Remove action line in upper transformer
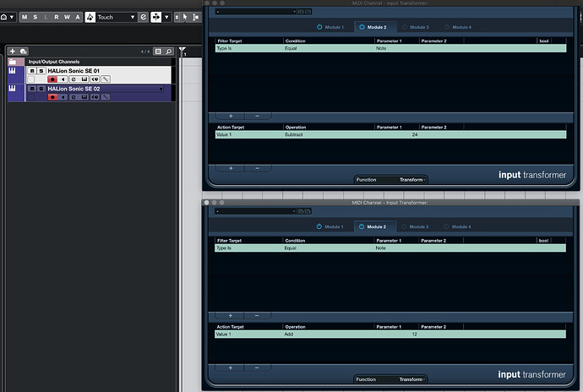Screen dimensions: 583x392 258,168
